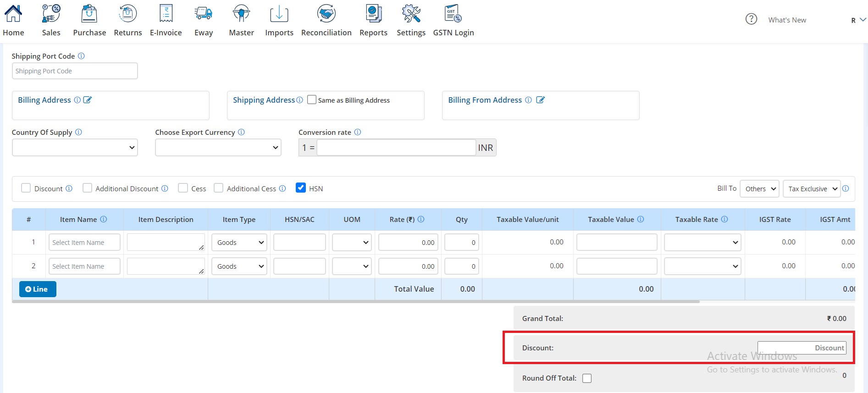Click info icon next to Billing Address

(x=77, y=100)
